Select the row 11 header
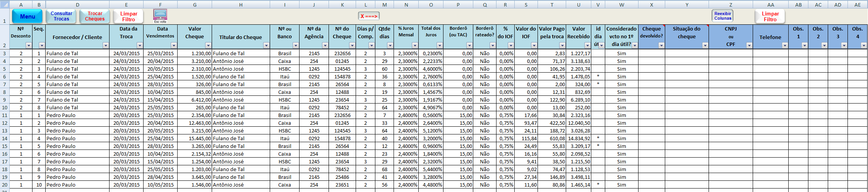The image size is (868, 192). (x=5, y=115)
